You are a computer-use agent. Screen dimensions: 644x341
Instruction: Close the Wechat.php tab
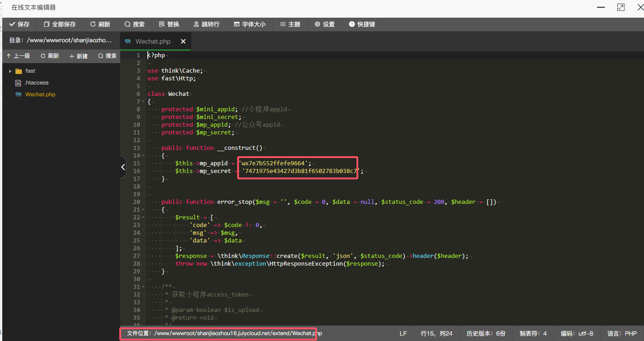tap(183, 41)
